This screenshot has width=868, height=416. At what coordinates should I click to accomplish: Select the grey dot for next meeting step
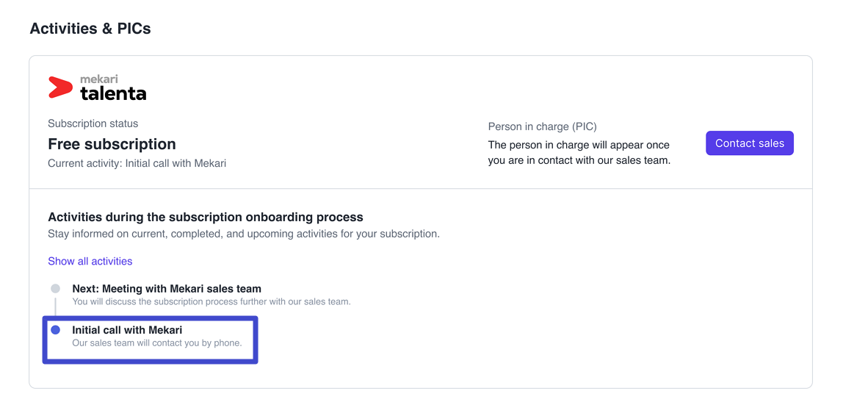[55, 289]
